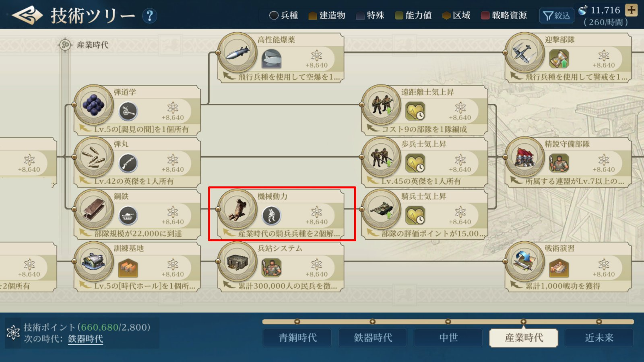This screenshot has width=644, height=362.
Task: Switch to the 近未来 era tab
Action: tap(599, 338)
